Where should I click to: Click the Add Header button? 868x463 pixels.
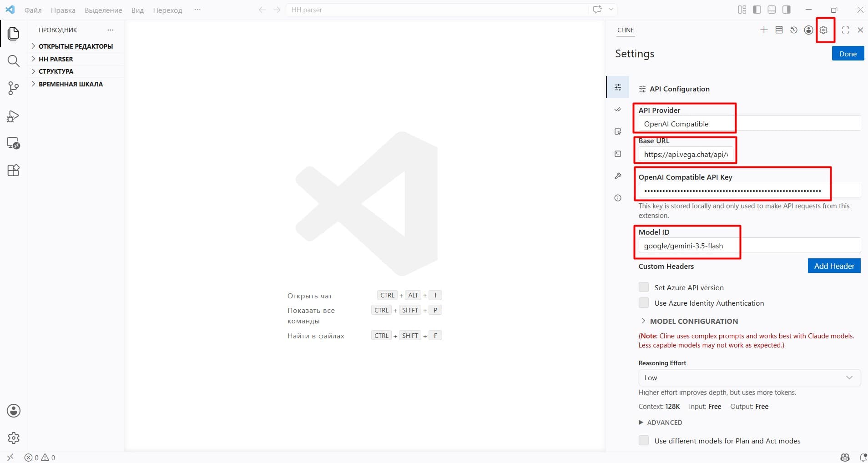coord(834,266)
